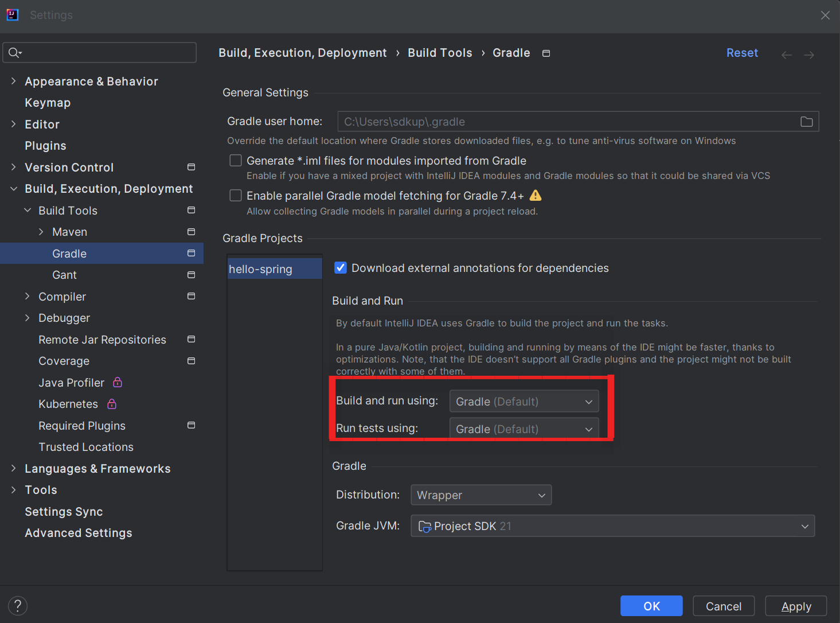Click the lock icon next to Java Profiler

pos(118,382)
